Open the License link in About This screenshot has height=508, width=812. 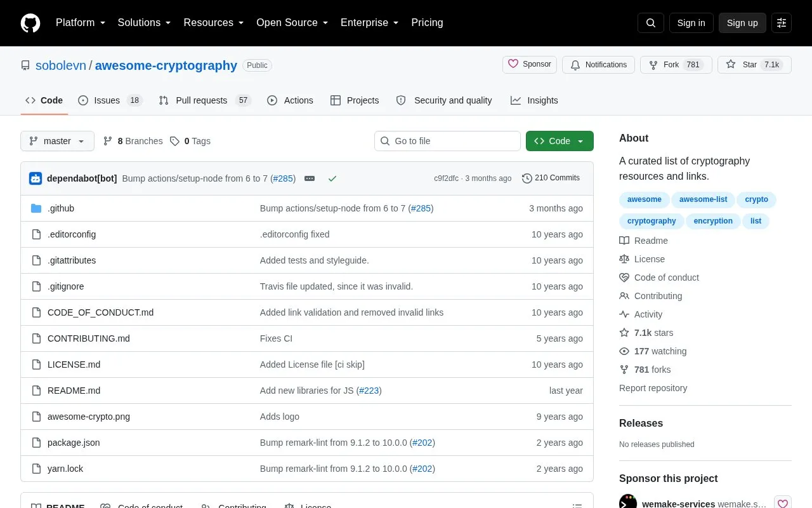tap(642, 259)
